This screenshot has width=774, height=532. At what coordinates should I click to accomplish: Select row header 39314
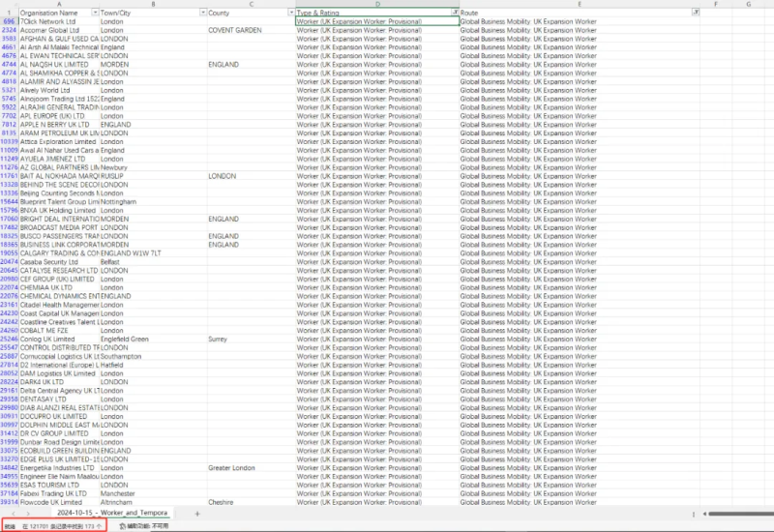point(9,502)
